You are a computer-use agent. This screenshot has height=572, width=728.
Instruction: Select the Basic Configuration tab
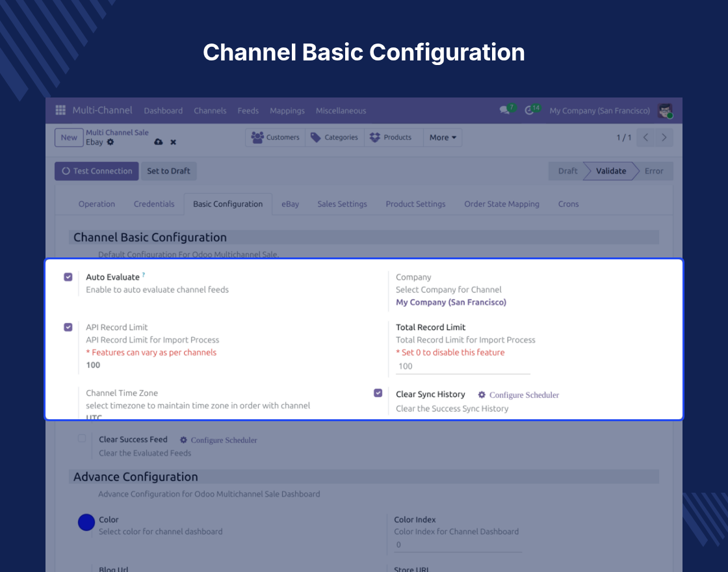click(228, 204)
